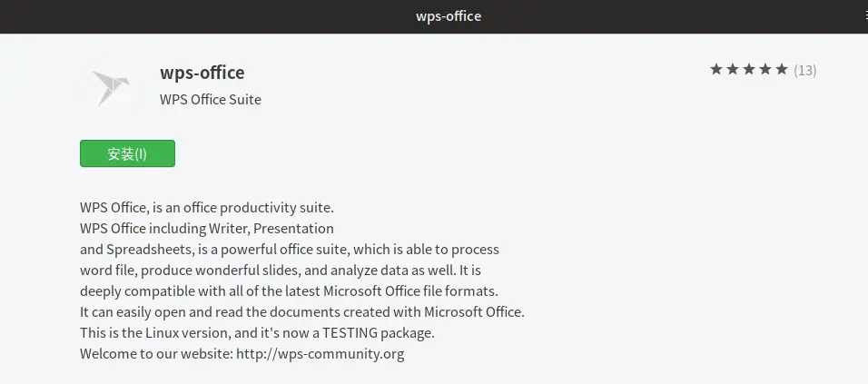Click the first description line about productivity suite
The width and height of the screenshot is (868, 384).
(x=207, y=208)
